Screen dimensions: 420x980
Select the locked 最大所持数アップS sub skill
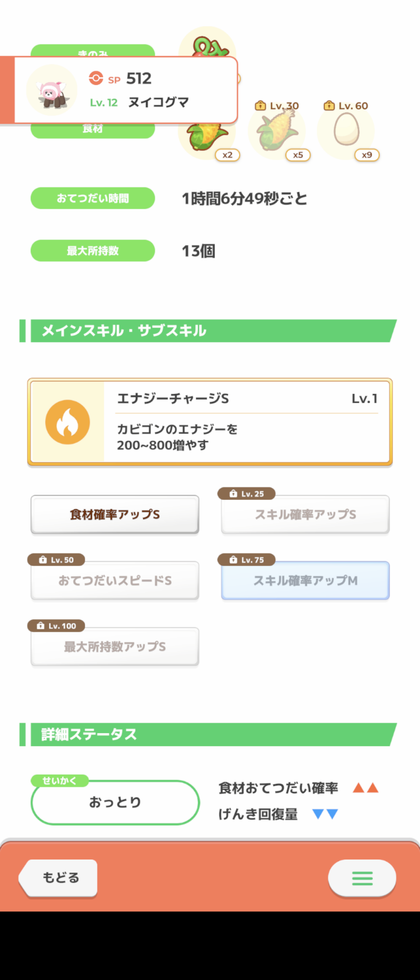[x=115, y=647]
